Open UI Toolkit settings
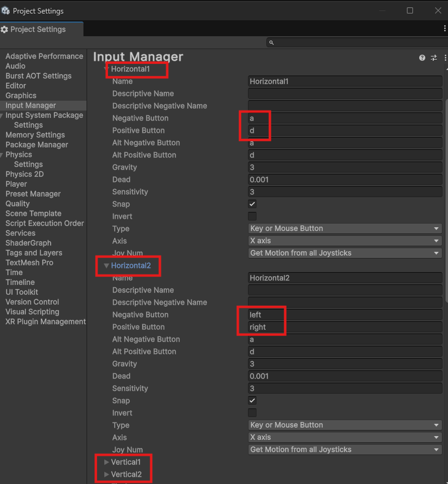 tap(21, 292)
